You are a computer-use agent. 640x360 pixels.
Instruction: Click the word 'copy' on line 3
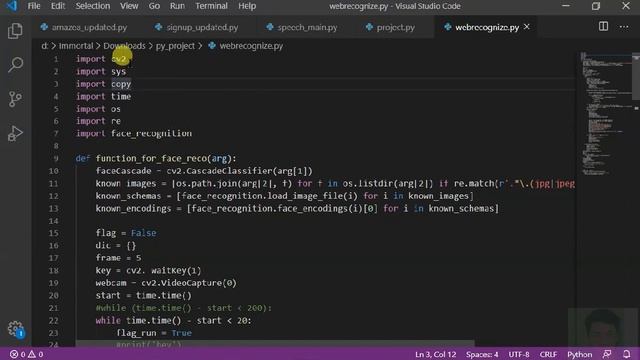pos(121,84)
